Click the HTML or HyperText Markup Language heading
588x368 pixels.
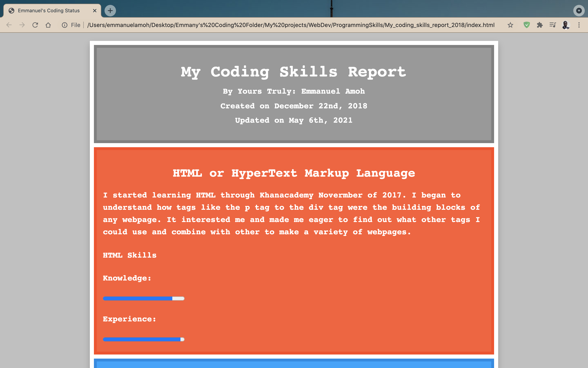click(x=294, y=173)
